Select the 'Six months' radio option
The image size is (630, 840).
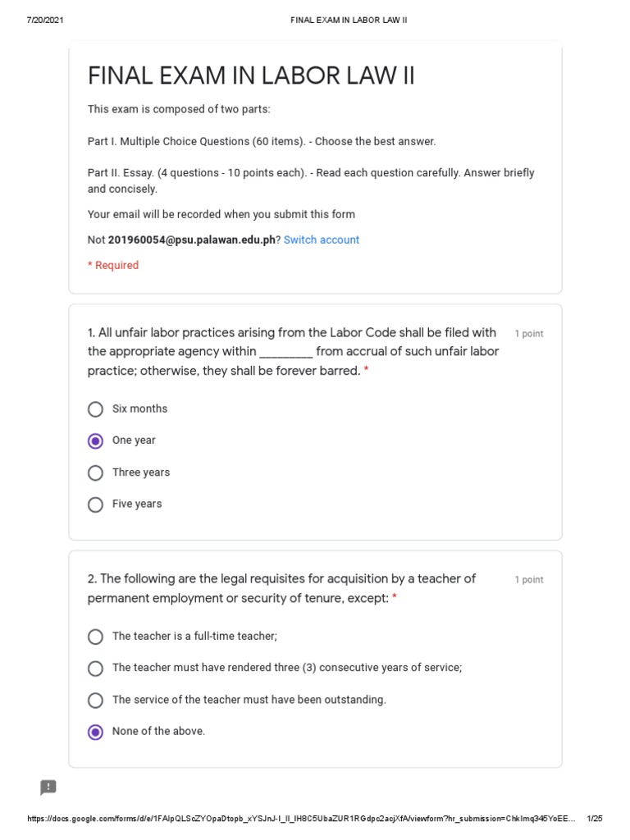pyautogui.click(x=96, y=409)
